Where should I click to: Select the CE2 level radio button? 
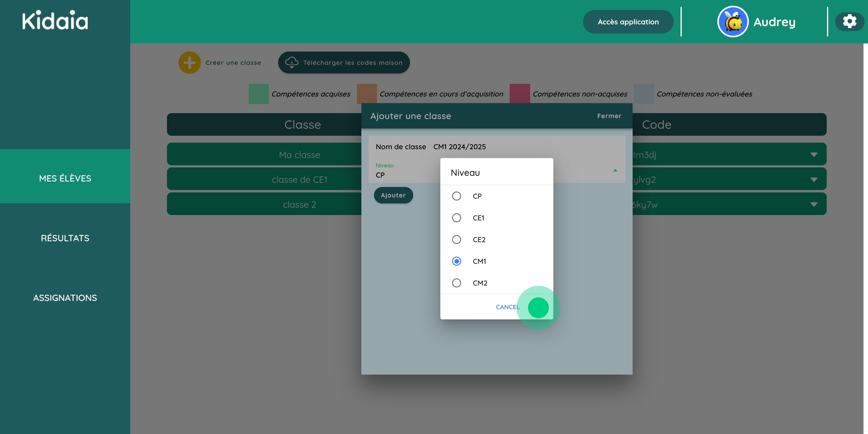[x=457, y=239]
